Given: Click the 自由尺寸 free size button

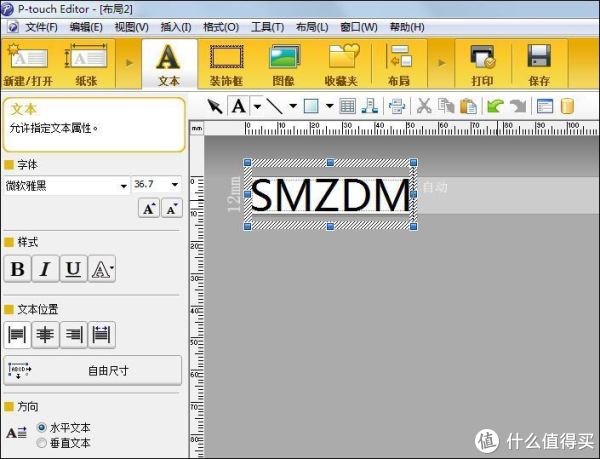Looking at the screenshot, I should pos(93,370).
